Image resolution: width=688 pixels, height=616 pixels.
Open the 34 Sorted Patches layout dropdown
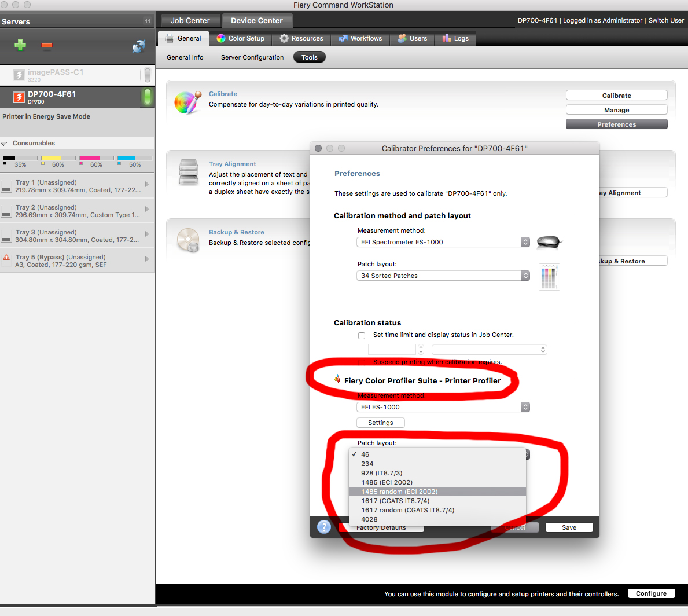point(443,276)
